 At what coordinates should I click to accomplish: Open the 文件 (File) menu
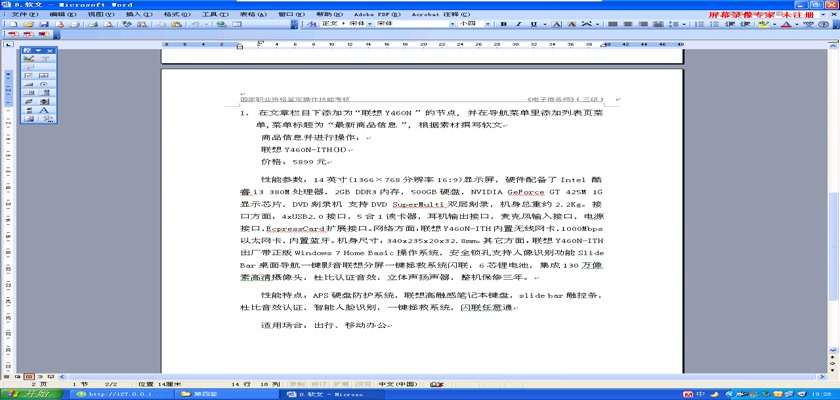click(x=25, y=14)
